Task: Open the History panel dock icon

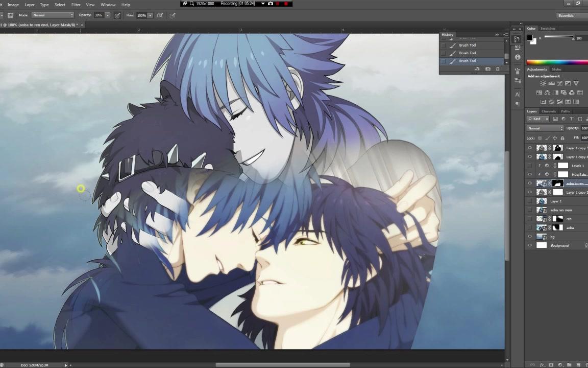Action: pos(518,39)
